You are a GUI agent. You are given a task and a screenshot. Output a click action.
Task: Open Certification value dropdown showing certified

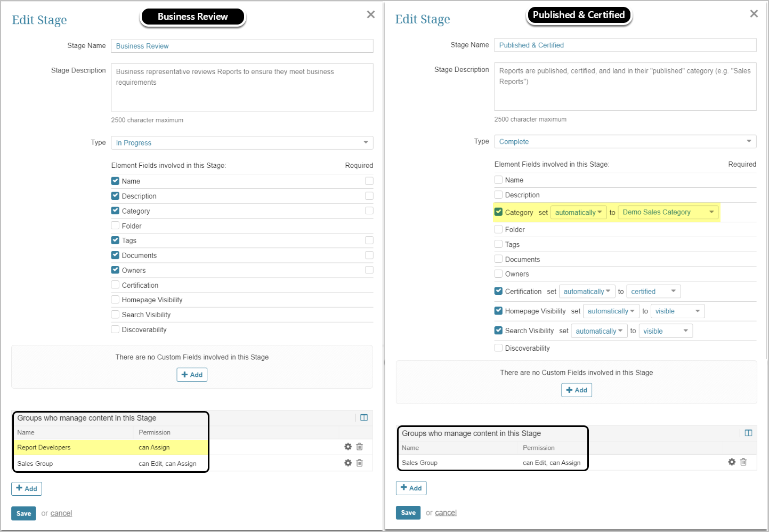(653, 292)
